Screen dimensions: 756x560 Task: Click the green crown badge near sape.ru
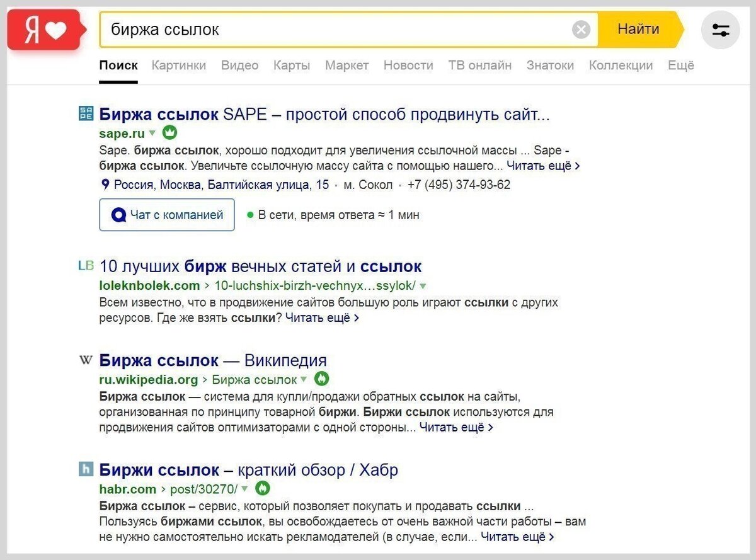pos(170,134)
